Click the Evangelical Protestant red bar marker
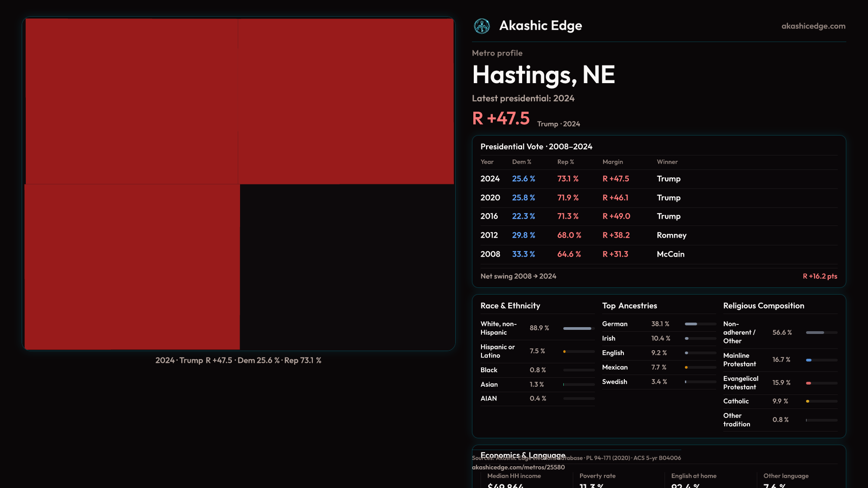 809,383
